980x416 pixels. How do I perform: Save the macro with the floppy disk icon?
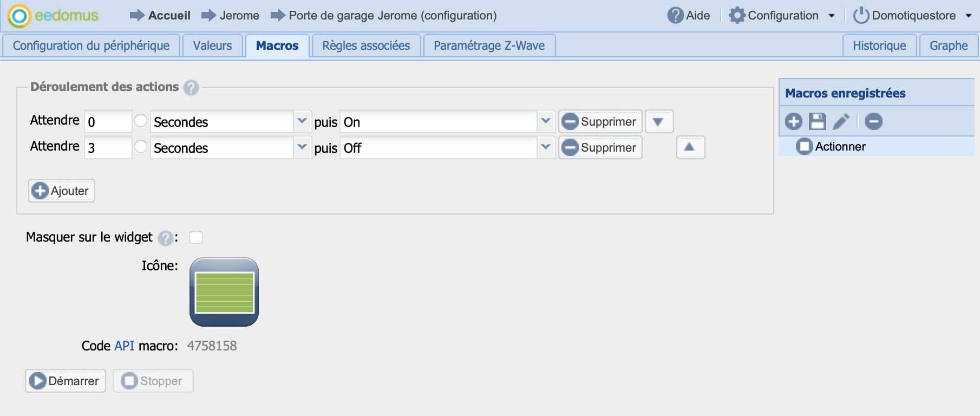[818, 121]
